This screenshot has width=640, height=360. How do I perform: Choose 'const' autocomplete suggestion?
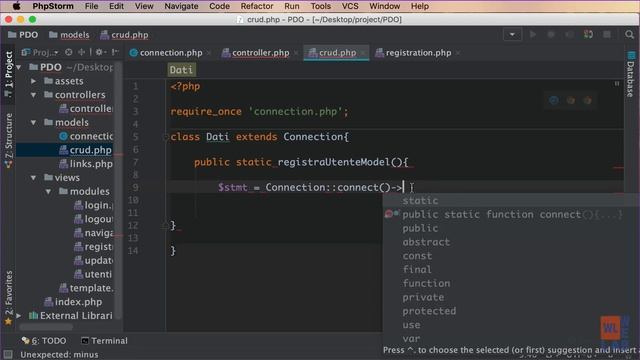[x=417, y=256]
